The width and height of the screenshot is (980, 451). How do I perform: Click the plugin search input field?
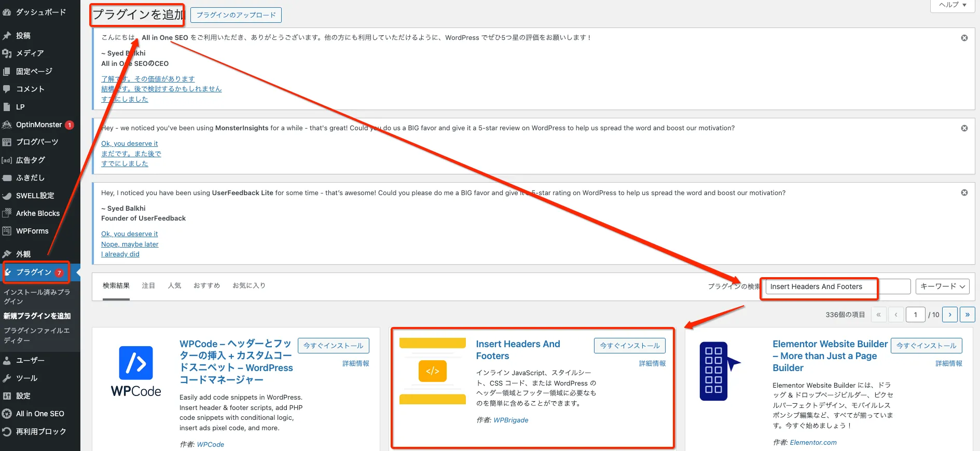click(837, 286)
